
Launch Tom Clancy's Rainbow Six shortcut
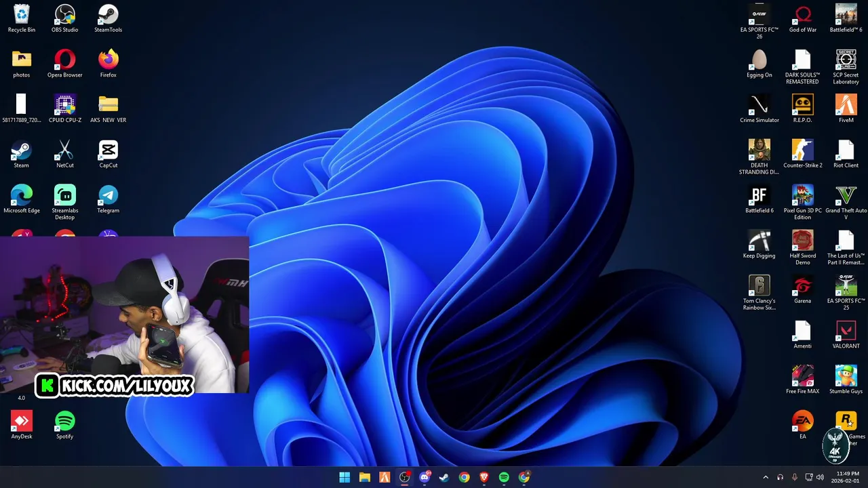759,293
